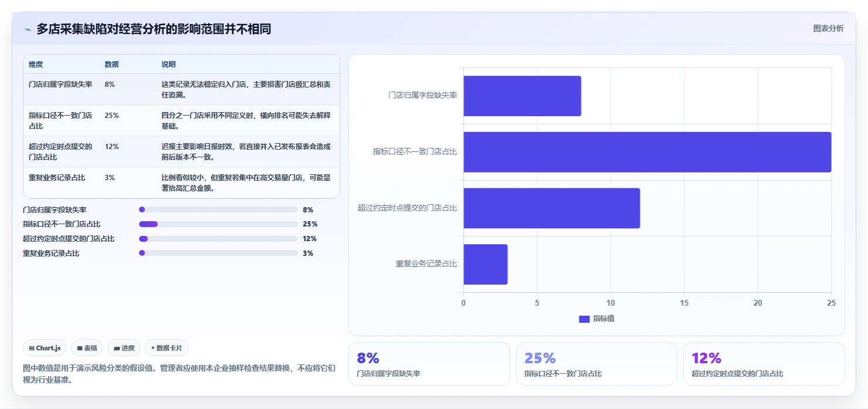Select the 表格 tag chip
Viewport: 868px width, 409px height.
tap(87, 348)
